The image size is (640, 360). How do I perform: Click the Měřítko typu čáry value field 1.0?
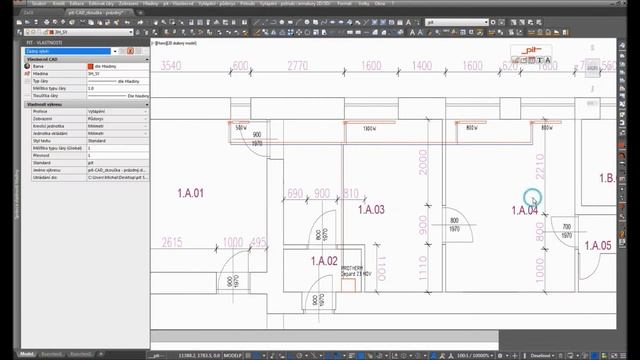pos(118,88)
